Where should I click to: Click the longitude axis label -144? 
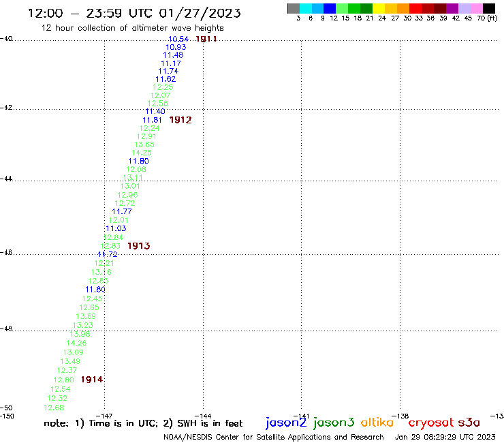click(x=203, y=416)
